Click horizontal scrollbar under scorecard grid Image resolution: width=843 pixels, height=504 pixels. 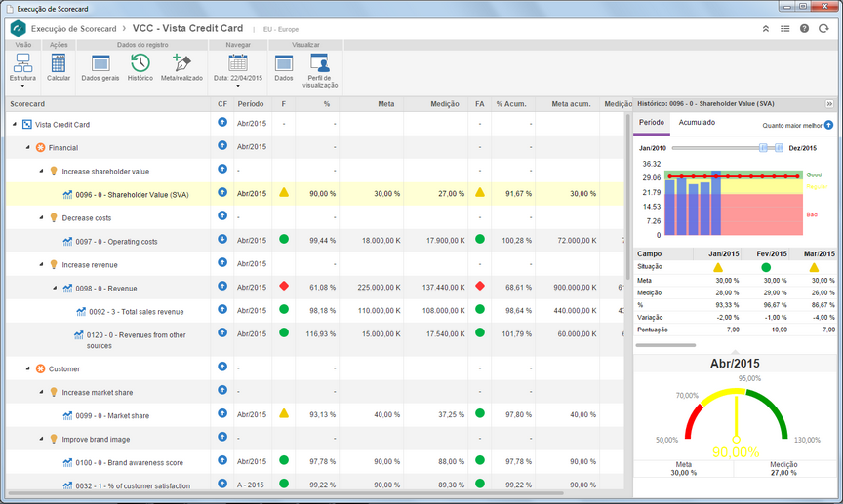click(285, 492)
